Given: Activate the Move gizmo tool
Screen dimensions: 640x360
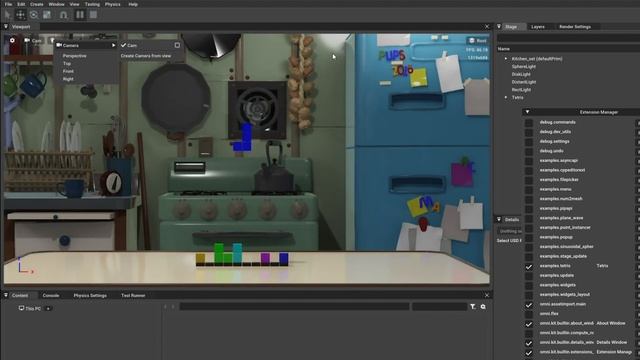Looking at the screenshot, I should coord(20,15).
